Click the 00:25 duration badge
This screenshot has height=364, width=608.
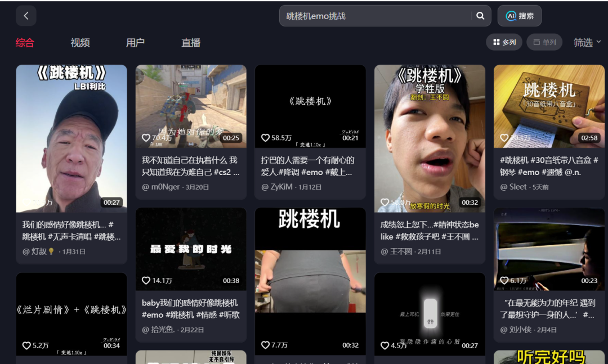click(231, 138)
